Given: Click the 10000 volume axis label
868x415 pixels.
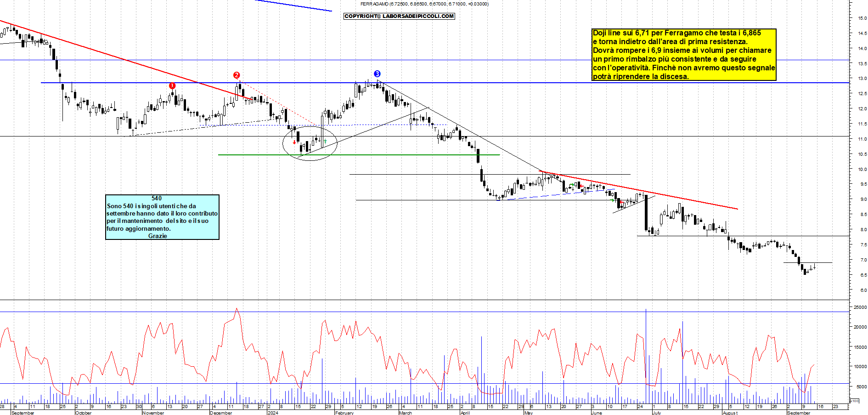Looking at the screenshot, I should (x=860, y=367).
